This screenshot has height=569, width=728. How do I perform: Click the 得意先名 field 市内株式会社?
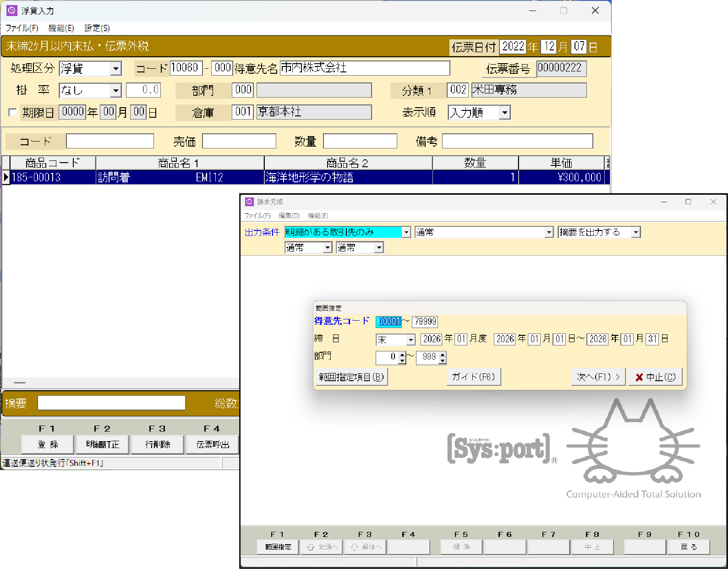(x=365, y=68)
